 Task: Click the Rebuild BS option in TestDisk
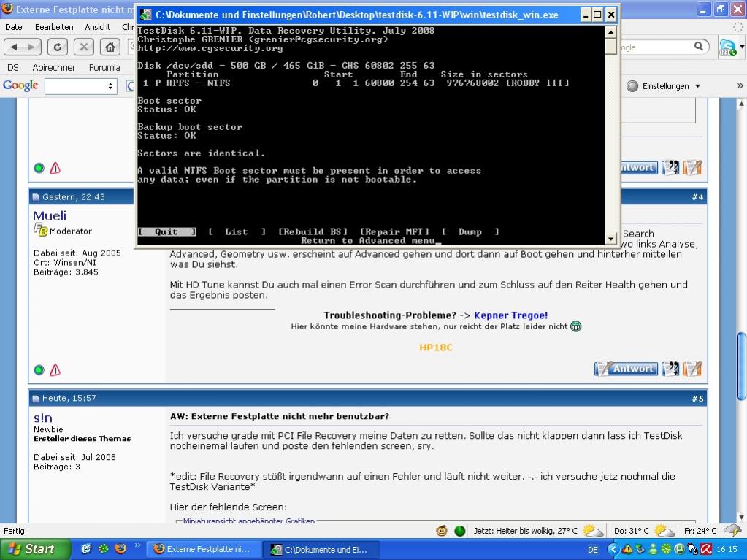[313, 232]
